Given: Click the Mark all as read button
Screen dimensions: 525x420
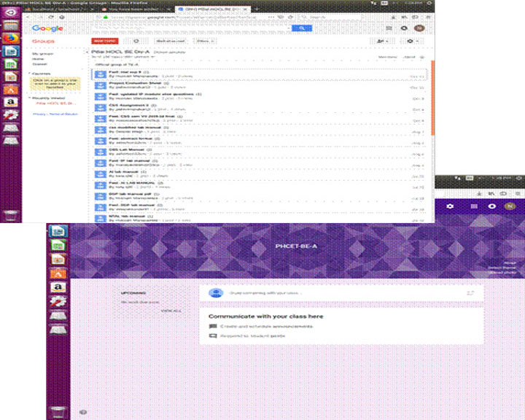Looking at the screenshot, I should pyautogui.click(x=171, y=42).
